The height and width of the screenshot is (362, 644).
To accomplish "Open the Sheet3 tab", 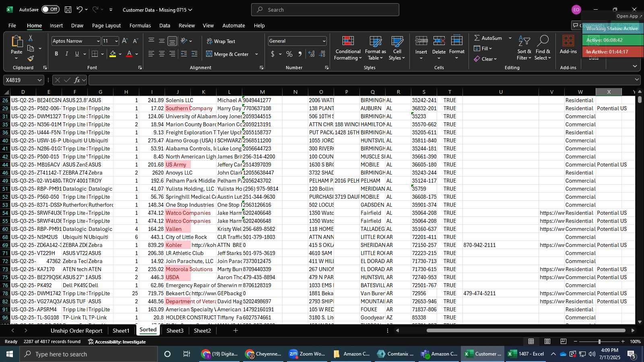I will pyautogui.click(x=175, y=331).
